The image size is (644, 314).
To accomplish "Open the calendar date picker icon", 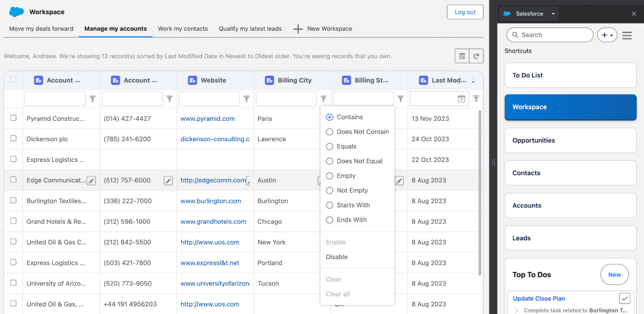I will tap(461, 99).
